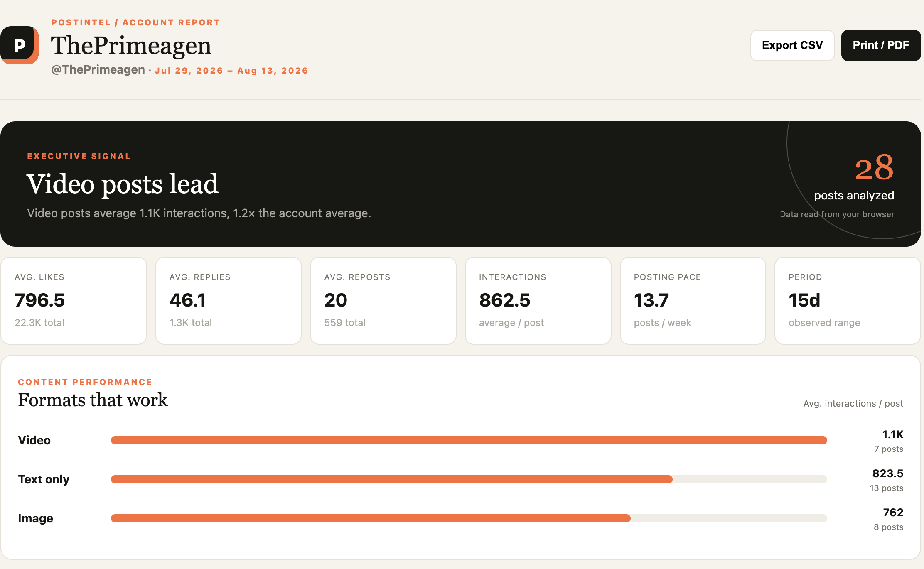Click 'Data read from your browser' note
Screen dimensions: 924x569
837,214
